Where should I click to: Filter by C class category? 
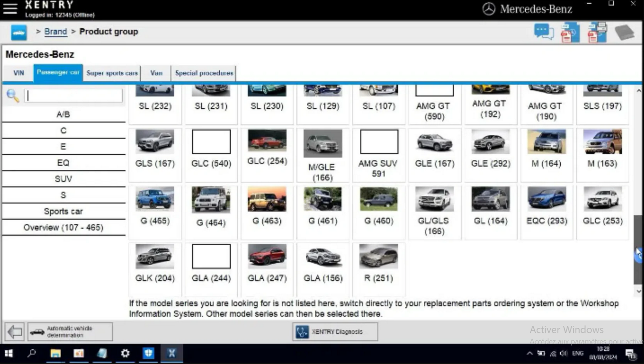pyautogui.click(x=64, y=130)
